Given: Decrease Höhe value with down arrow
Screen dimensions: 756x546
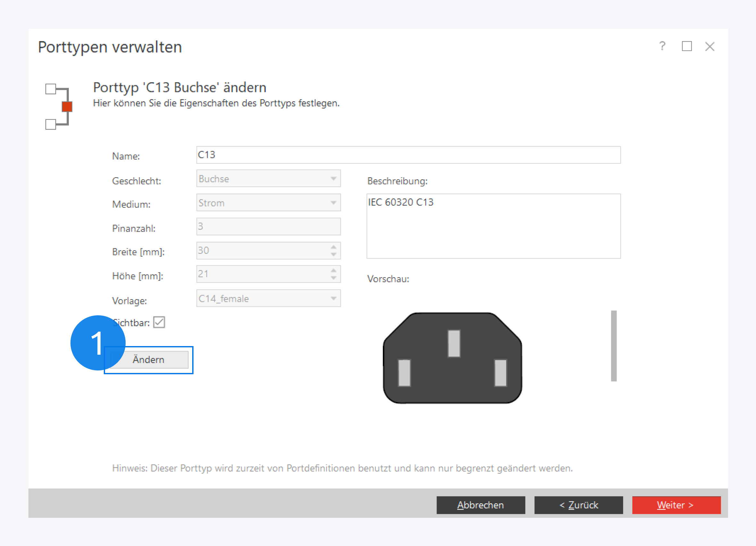Looking at the screenshot, I should pyautogui.click(x=333, y=278).
